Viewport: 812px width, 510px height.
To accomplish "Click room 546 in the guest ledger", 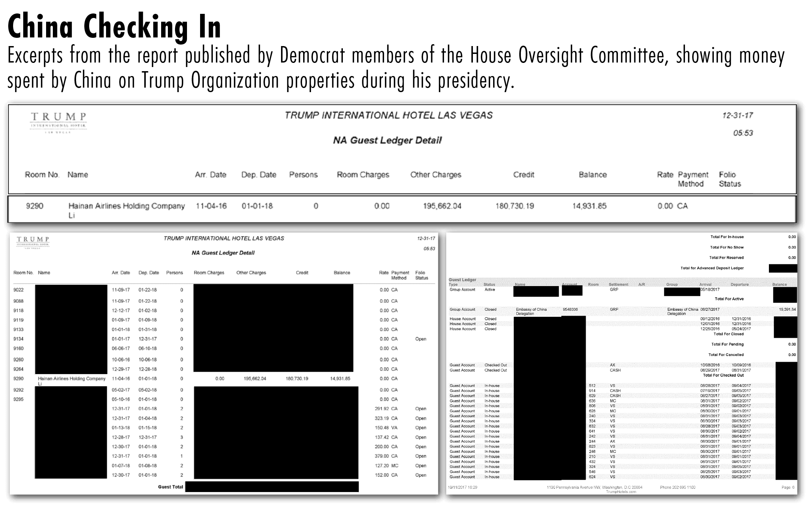I will [592, 472].
